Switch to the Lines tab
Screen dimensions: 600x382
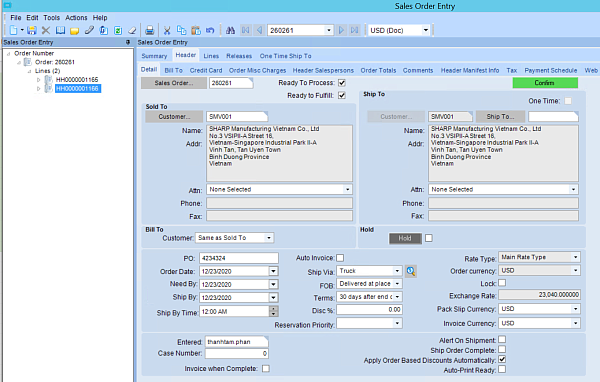coord(211,56)
